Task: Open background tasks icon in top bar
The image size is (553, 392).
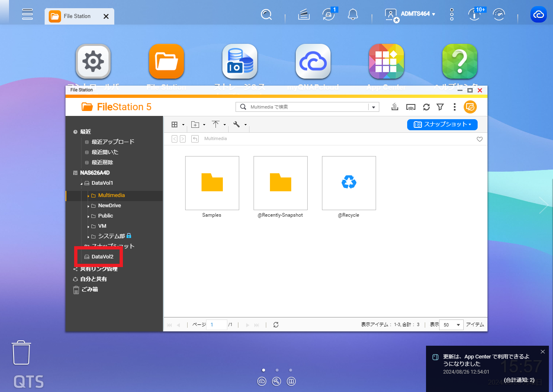Action: (x=304, y=15)
